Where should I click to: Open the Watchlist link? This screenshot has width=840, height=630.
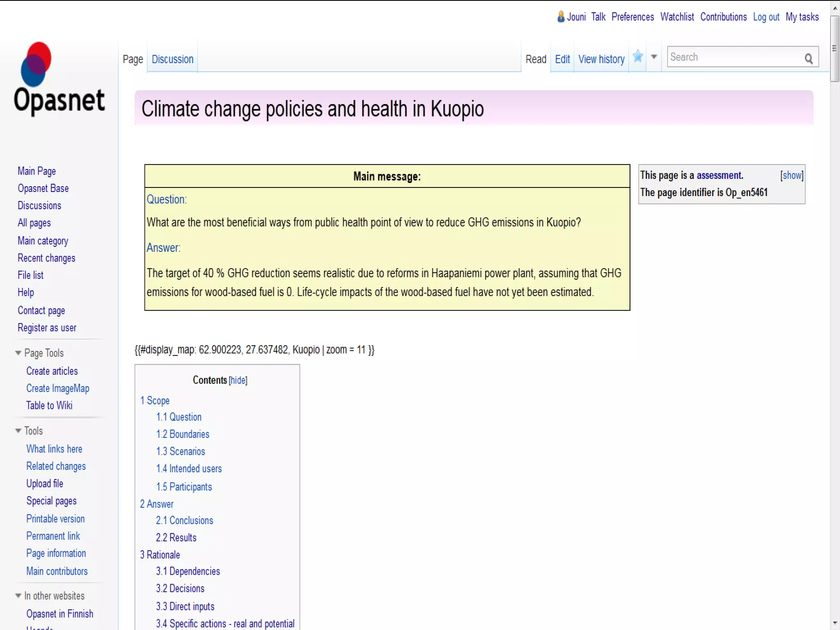677,17
